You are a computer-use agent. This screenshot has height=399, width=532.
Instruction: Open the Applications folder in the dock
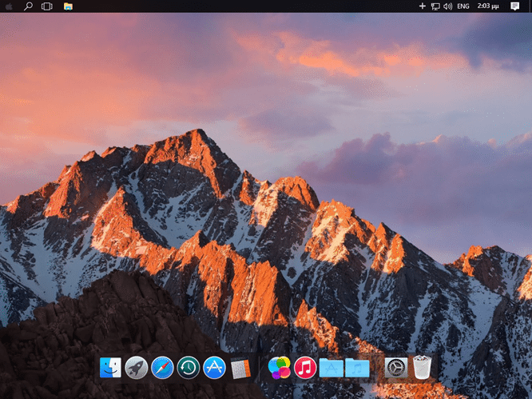coord(332,368)
